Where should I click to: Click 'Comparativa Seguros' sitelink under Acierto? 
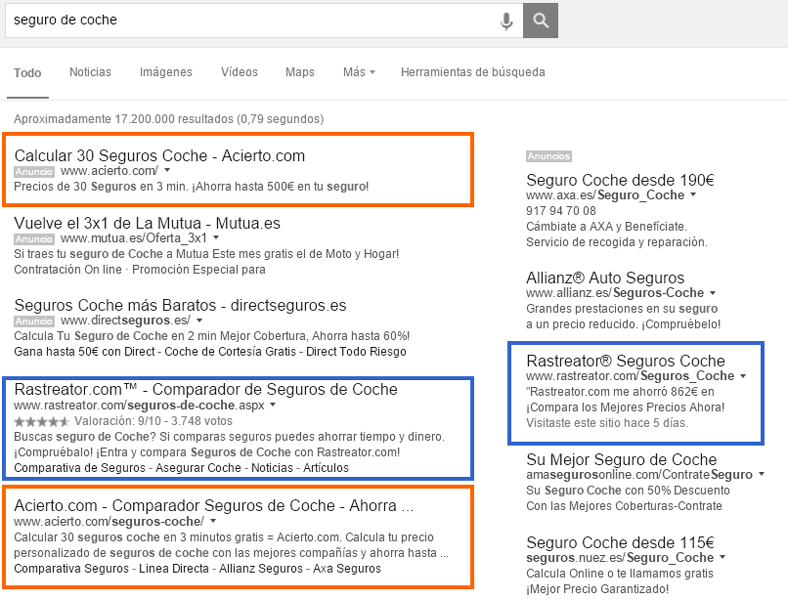(x=71, y=569)
